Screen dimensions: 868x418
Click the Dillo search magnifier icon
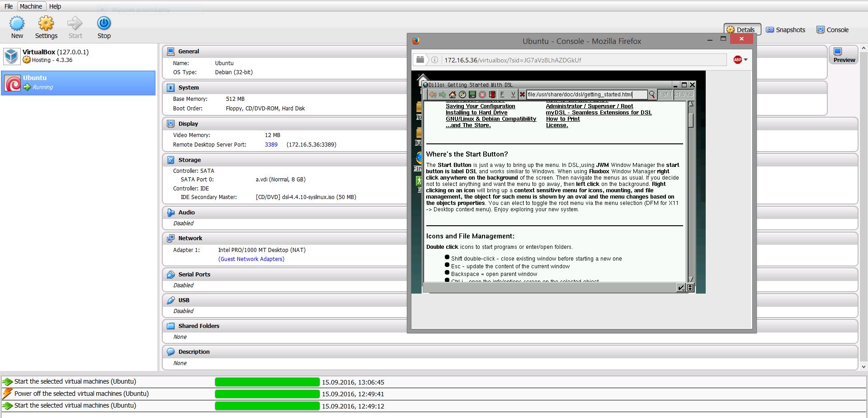652,95
